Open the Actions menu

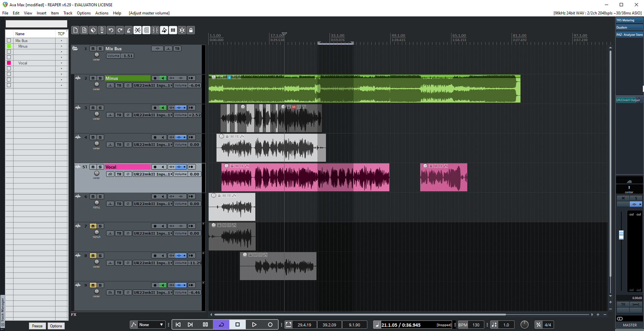click(x=102, y=13)
